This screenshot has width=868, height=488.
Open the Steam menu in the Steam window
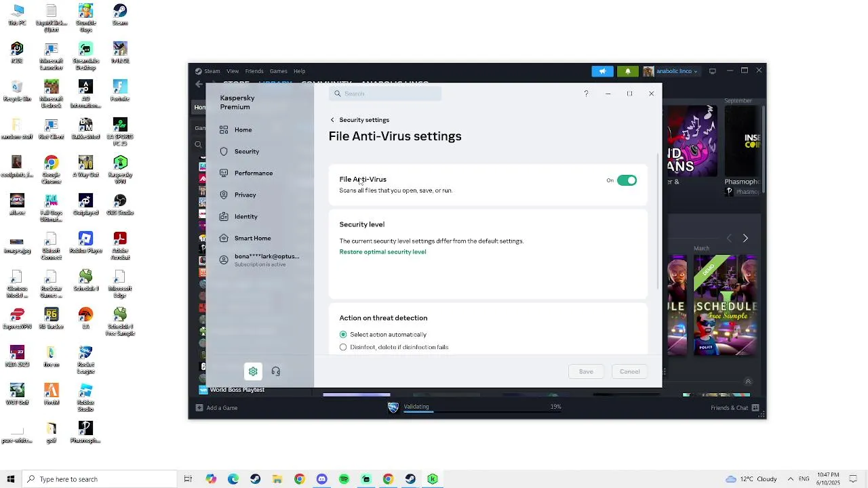tap(212, 71)
